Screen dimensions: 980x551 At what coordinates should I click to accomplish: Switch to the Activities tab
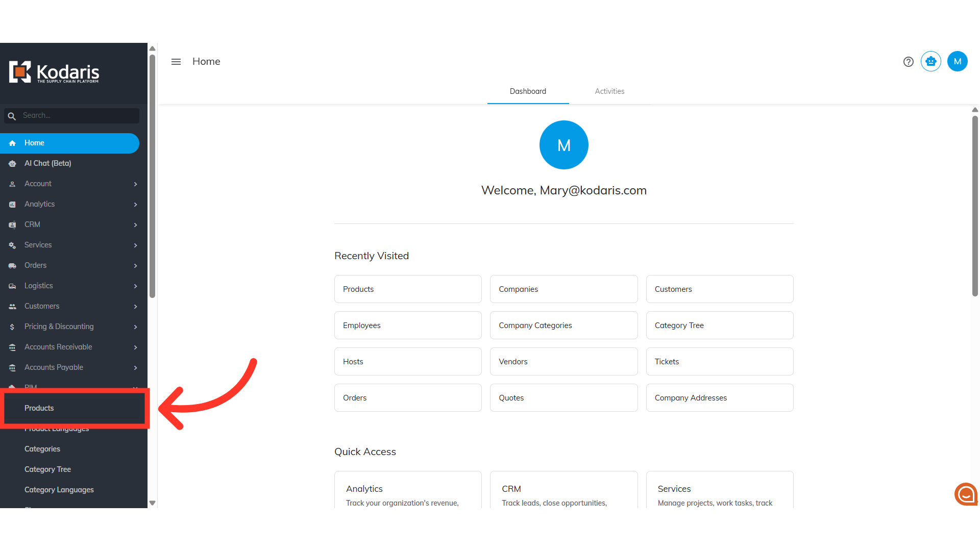point(609,91)
